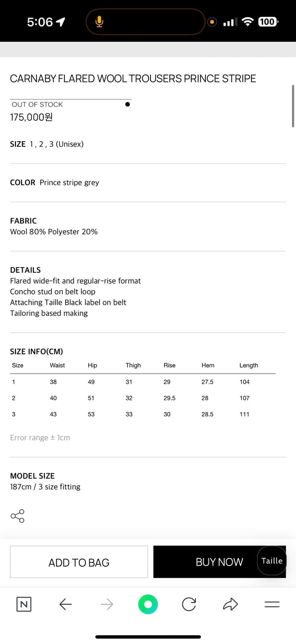
Task: Go back with the left arrow
Action: tap(65, 605)
